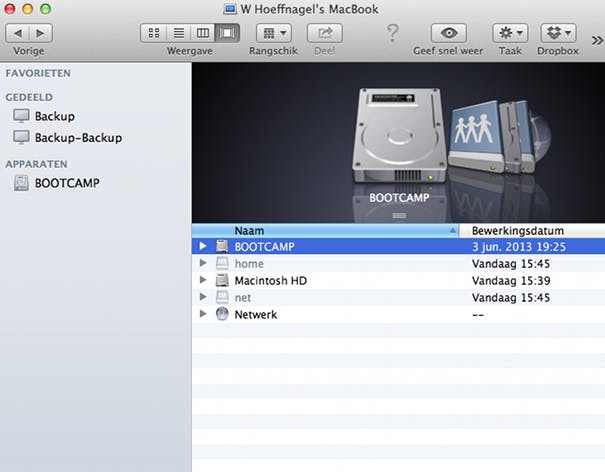Image resolution: width=605 pixels, height=472 pixels.
Task: Click the BOOTCAMP drive icon in sidebar
Action: coord(21,183)
